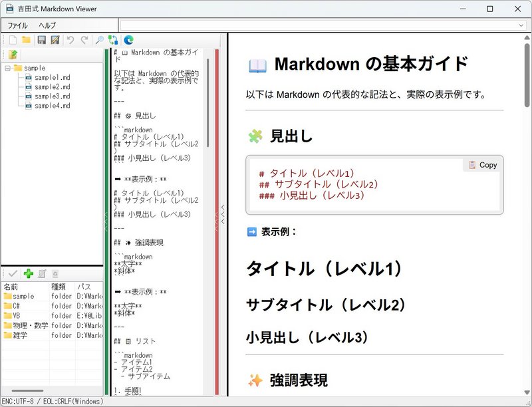Click the magnifier search icon

100,41
